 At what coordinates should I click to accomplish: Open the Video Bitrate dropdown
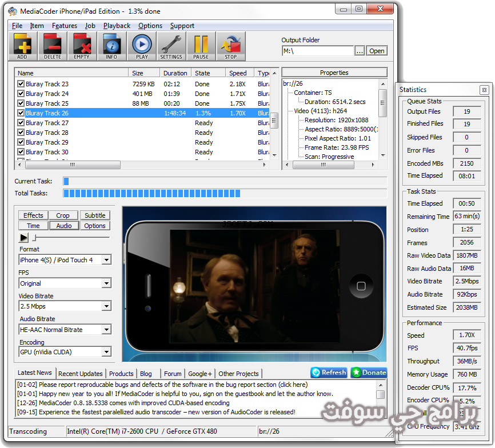coord(107,306)
